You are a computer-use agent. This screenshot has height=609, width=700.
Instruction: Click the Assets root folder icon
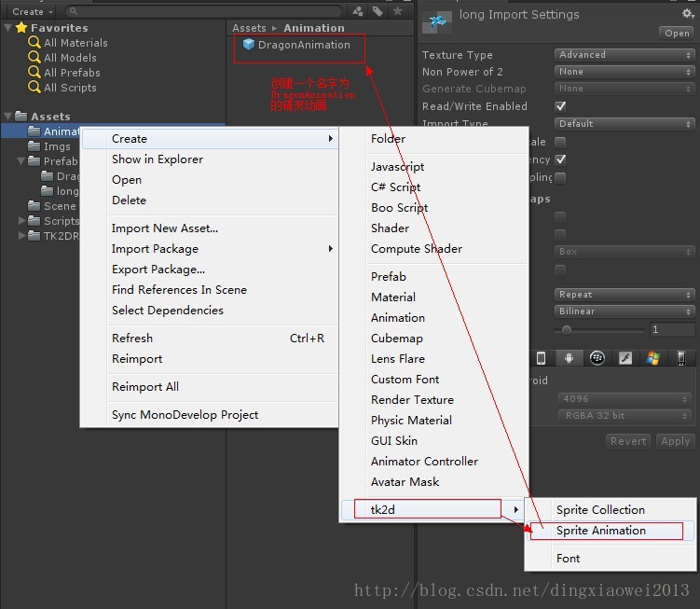21,117
